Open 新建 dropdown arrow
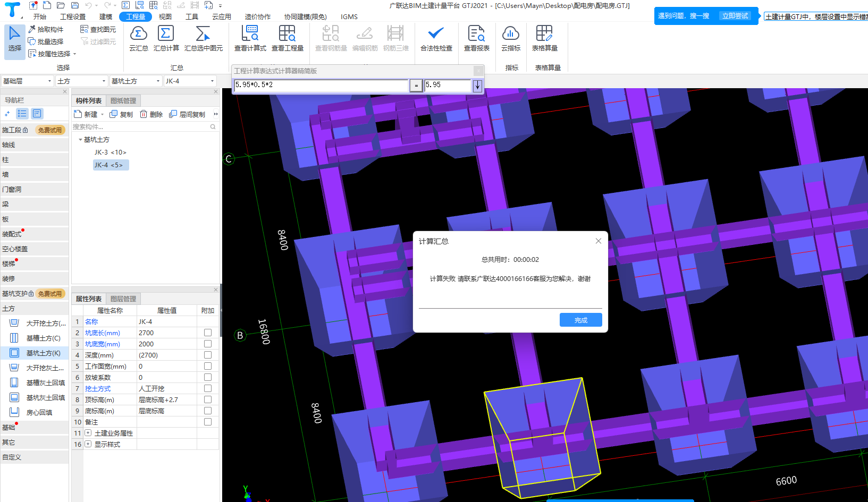The width and height of the screenshot is (868, 502). tap(102, 114)
